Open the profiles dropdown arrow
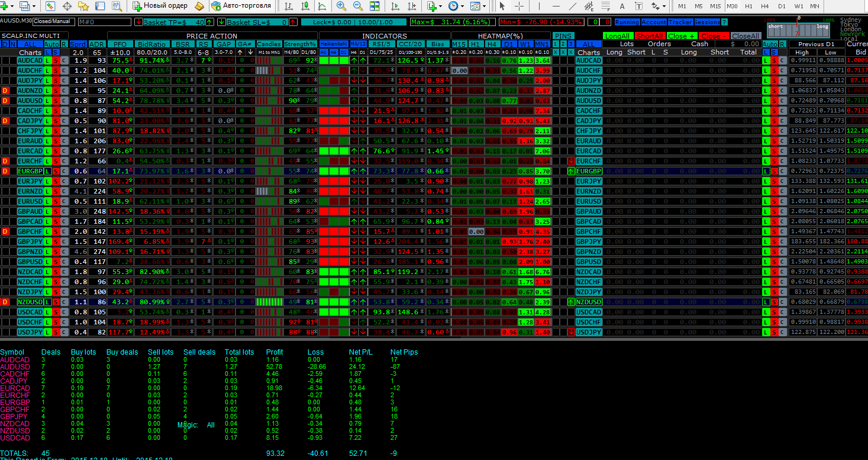Screen dimensions: 868x460 (34, 6)
